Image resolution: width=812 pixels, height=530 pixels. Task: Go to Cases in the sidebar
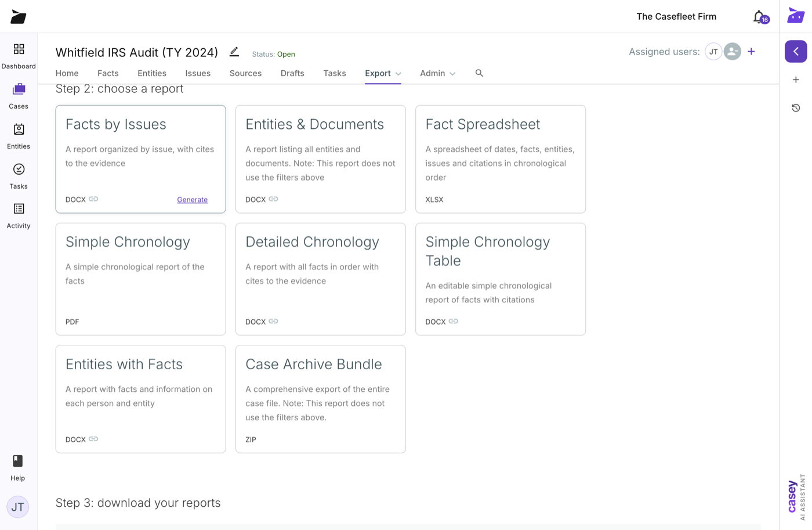(x=19, y=96)
